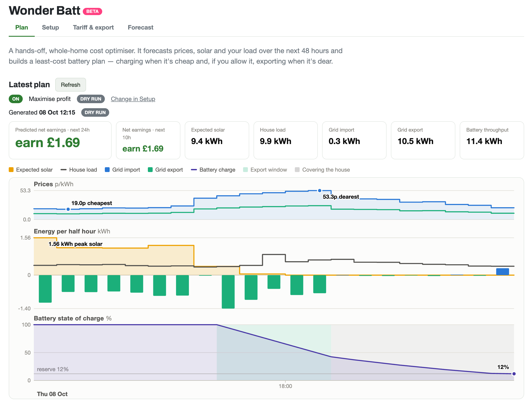The image size is (532, 400).
Task: Click the Covering the house legend swatch
Action: point(297,170)
